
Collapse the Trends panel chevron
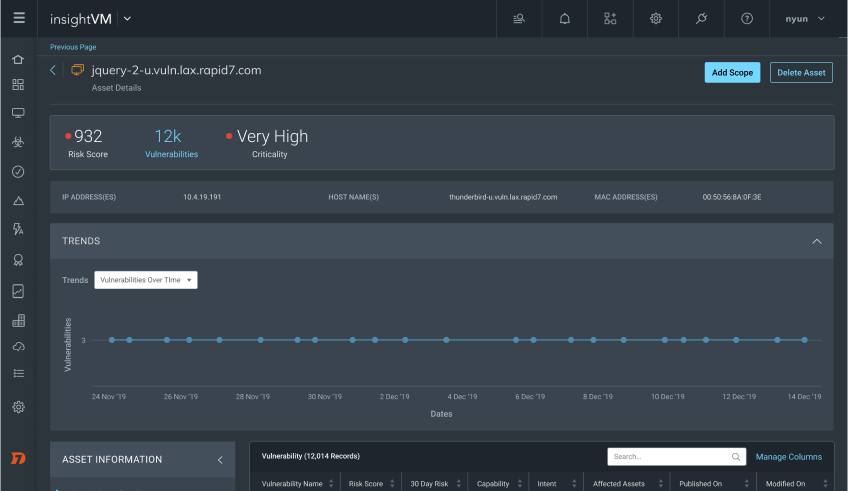tap(817, 241)
